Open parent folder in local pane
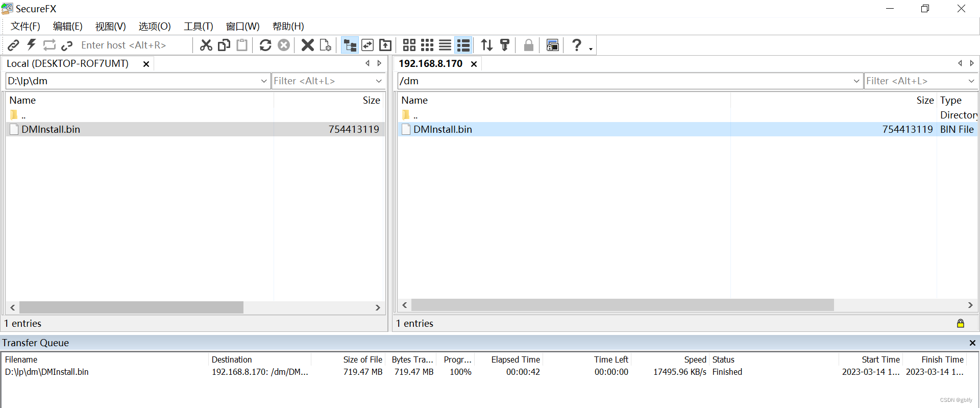This screenshot has height=408, width=980. (18, 115)
